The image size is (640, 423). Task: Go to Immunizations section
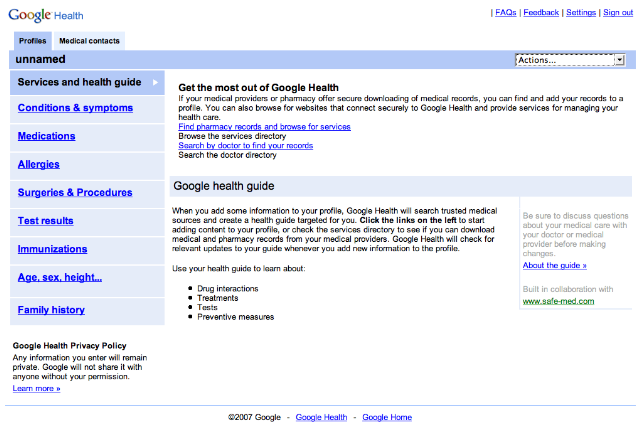(52, 249)
